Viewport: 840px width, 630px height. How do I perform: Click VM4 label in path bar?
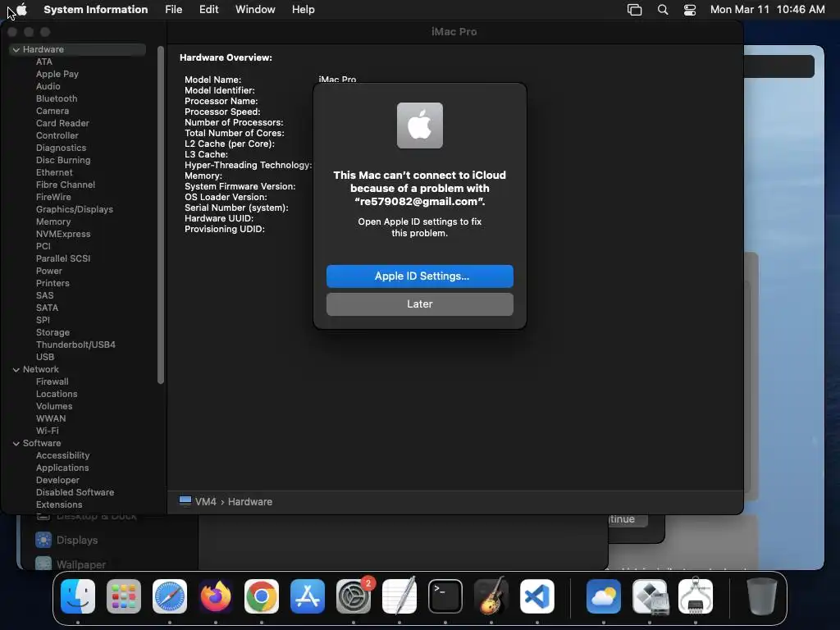[206, 501]
